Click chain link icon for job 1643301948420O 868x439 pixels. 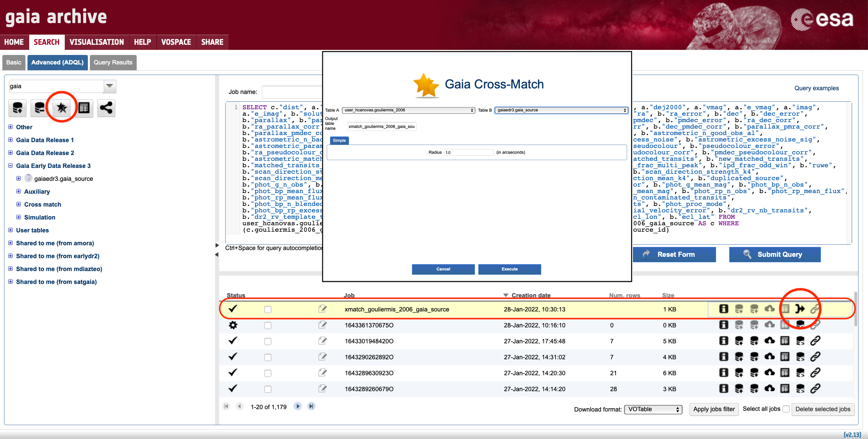[x=815, y=341]
